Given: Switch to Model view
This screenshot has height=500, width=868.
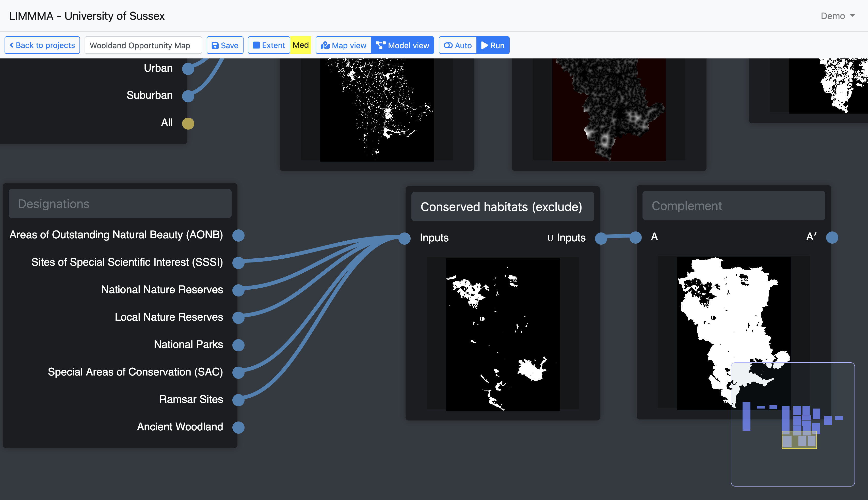Looking at the screenshot, I should (403, 45).
